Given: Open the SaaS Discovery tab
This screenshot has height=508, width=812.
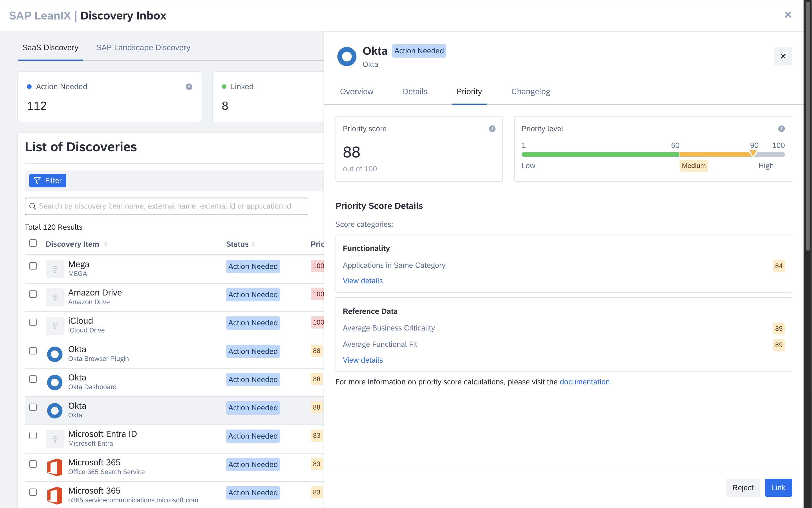Looking at the screenshot, I should (x=51, y=48).
